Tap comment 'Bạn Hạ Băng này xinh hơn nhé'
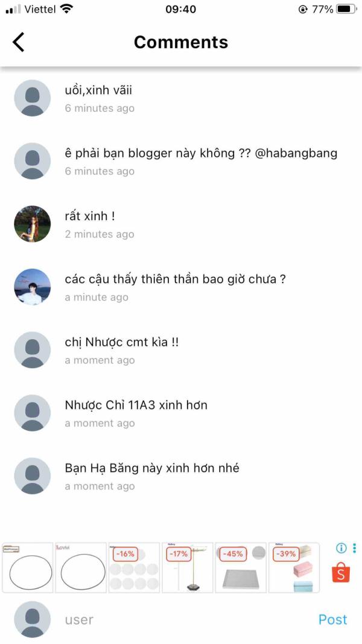 [x=152, y=468]
